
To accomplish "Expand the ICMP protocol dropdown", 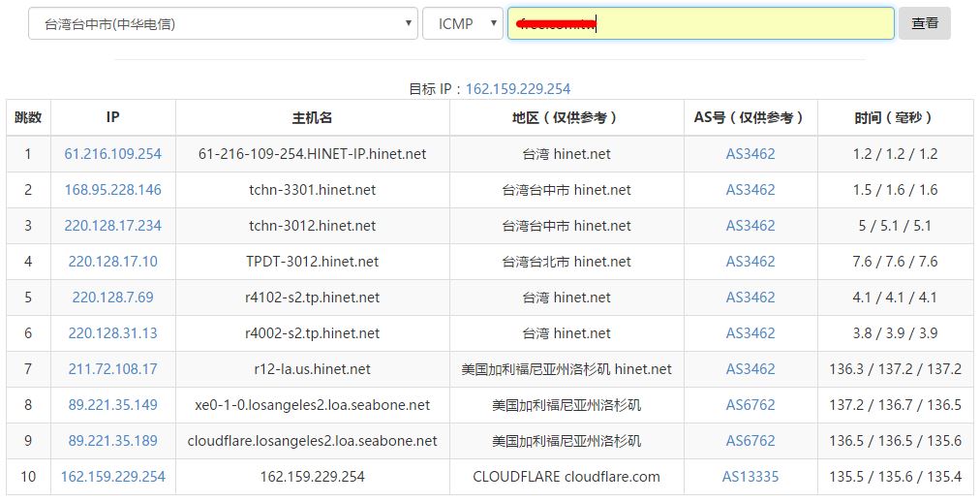I will point(462,24).
